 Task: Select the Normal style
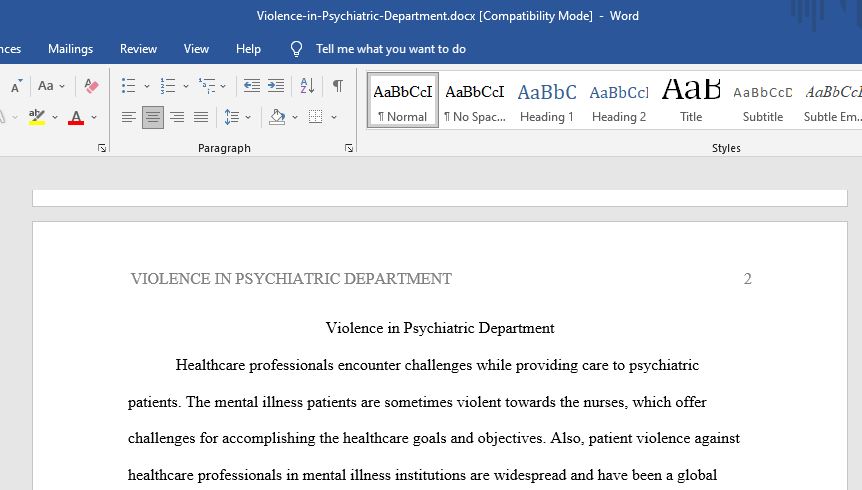403,100
